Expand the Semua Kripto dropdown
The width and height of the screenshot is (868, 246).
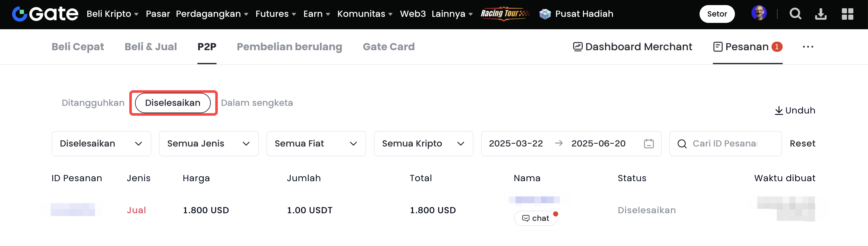[423, 144]
